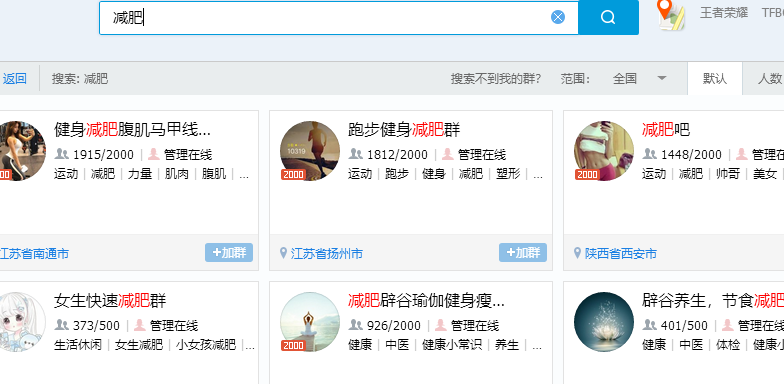
Task: Click location pin icon beside 陕西省西安市
Action: [x=578, y=252]
